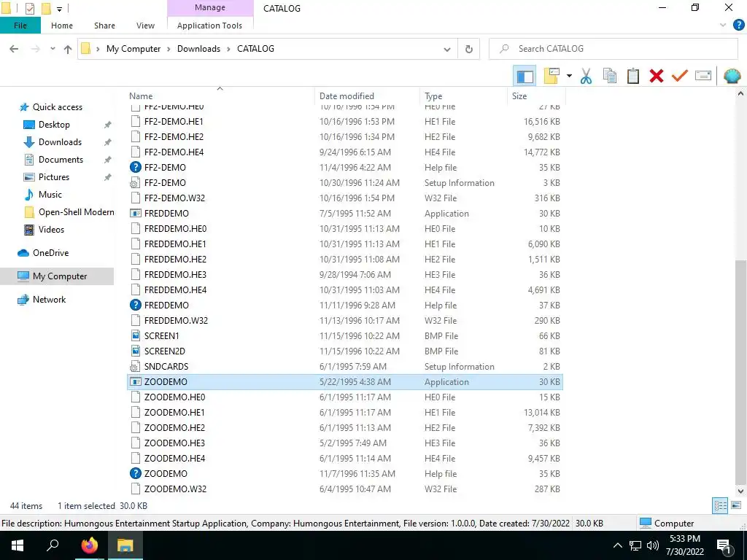The height and width of the screenshot is (560, 747).
Task: Click the Search CATALOG field
Action: point(614,49)
